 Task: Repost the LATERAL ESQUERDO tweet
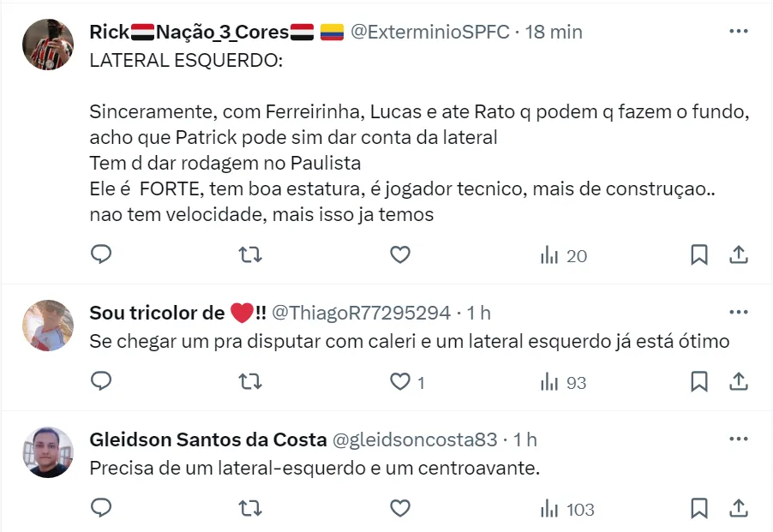click(249, 254)
